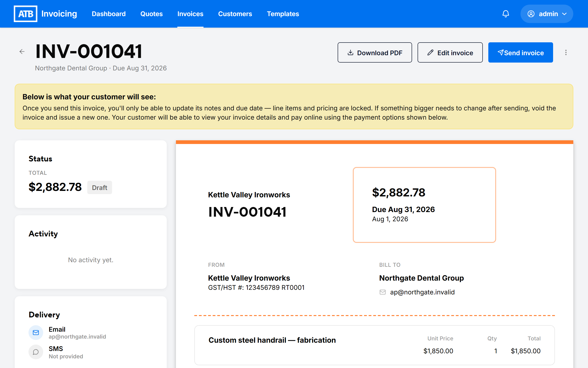
Task: Click 'Not provided' under SMS
Action: click(66, 356)
